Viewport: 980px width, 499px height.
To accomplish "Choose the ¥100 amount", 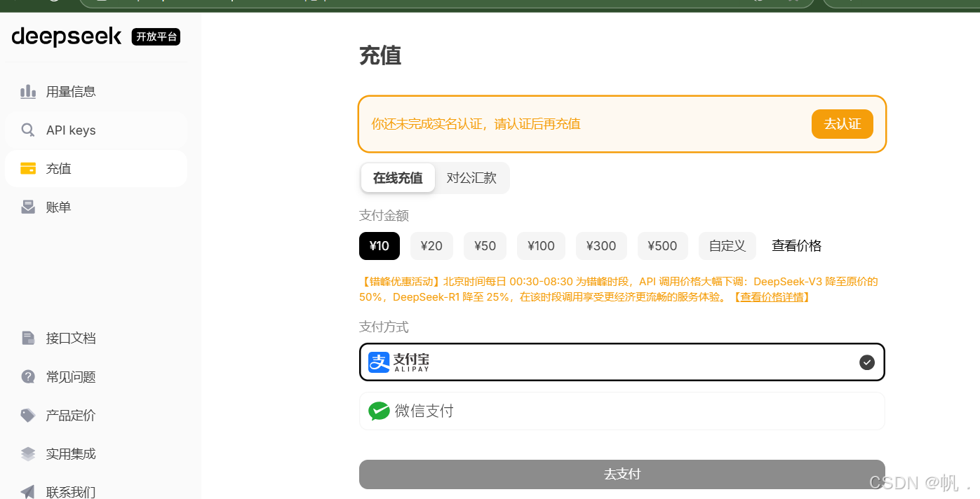I will [x=541, y=246].
